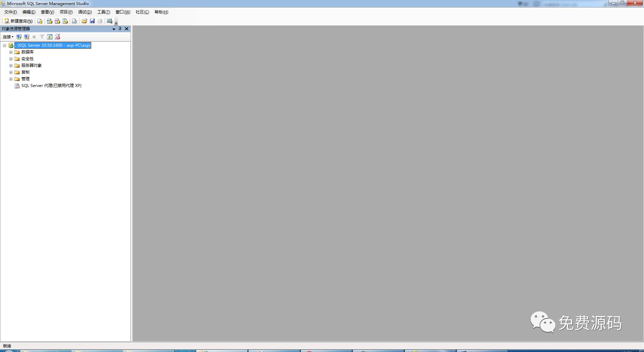Select the SQL Server 10.50.1600 node label

pos(53,45)
